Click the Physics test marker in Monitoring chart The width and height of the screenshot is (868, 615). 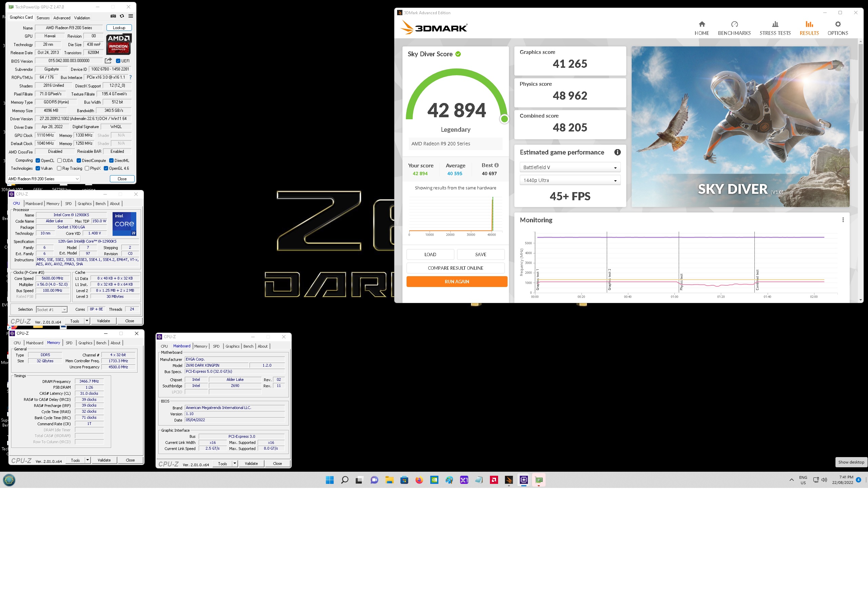click(x=681, y=282)
